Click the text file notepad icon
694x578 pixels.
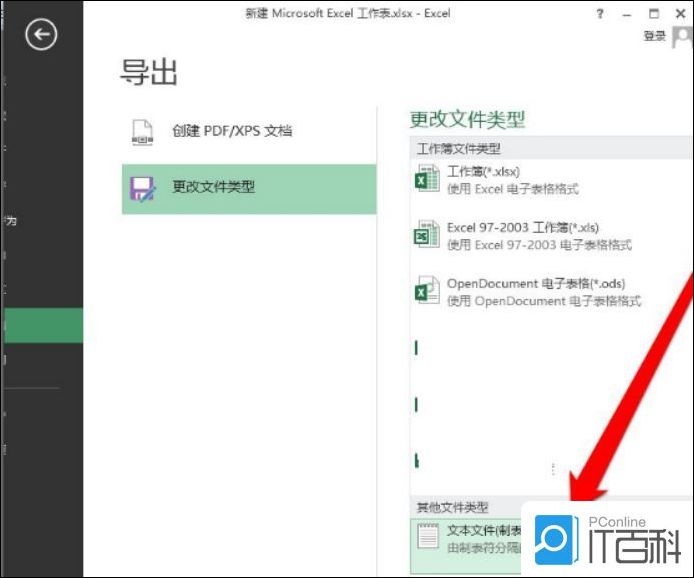pyautogui.click(x=428, y=536)
